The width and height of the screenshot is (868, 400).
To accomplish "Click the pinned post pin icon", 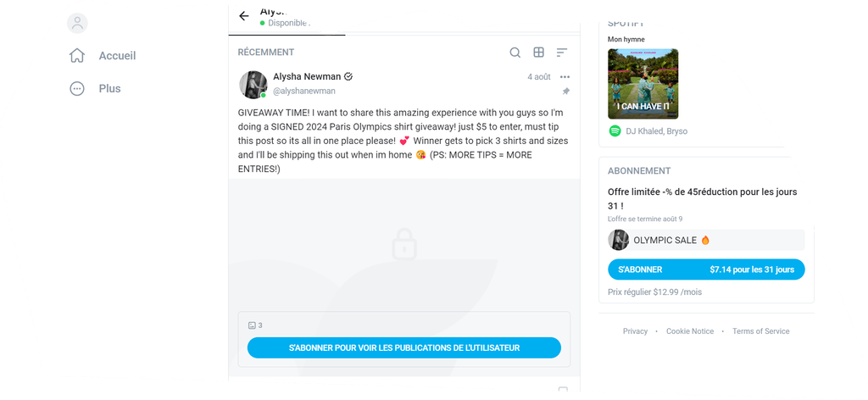I will click(x=565, y=92).
